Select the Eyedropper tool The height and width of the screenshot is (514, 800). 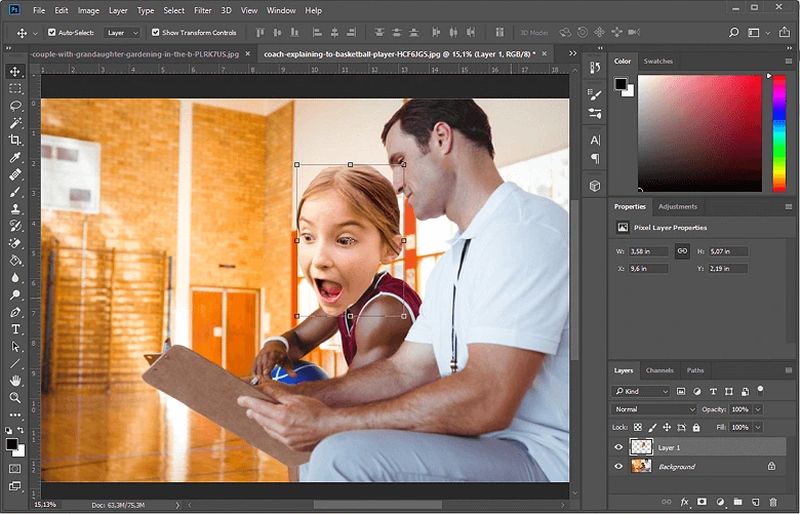tap(16, 157)
